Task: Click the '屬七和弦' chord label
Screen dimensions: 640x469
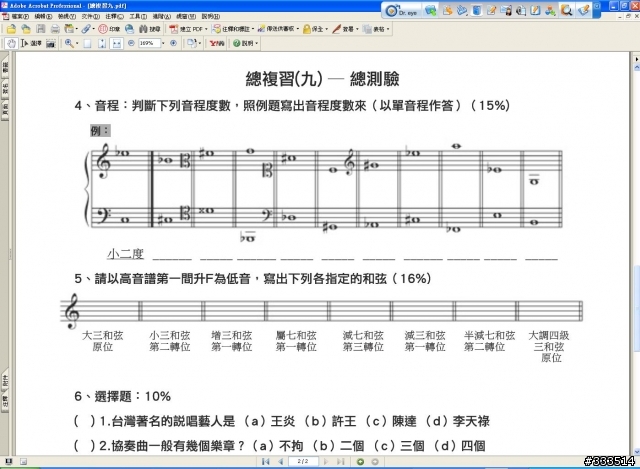Action: [296, 336]
